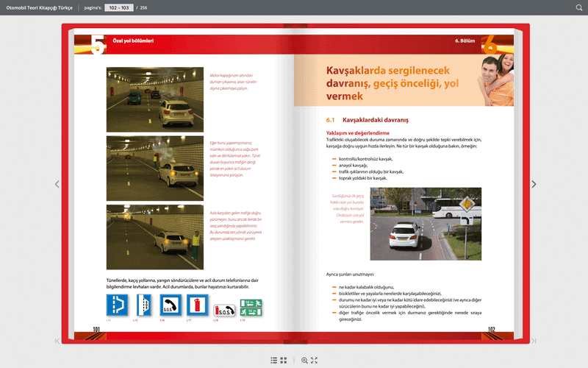This screenshot has width=588, height=368.
Task: Open the search magnifier icon
Action: click(x=579, y=7)
